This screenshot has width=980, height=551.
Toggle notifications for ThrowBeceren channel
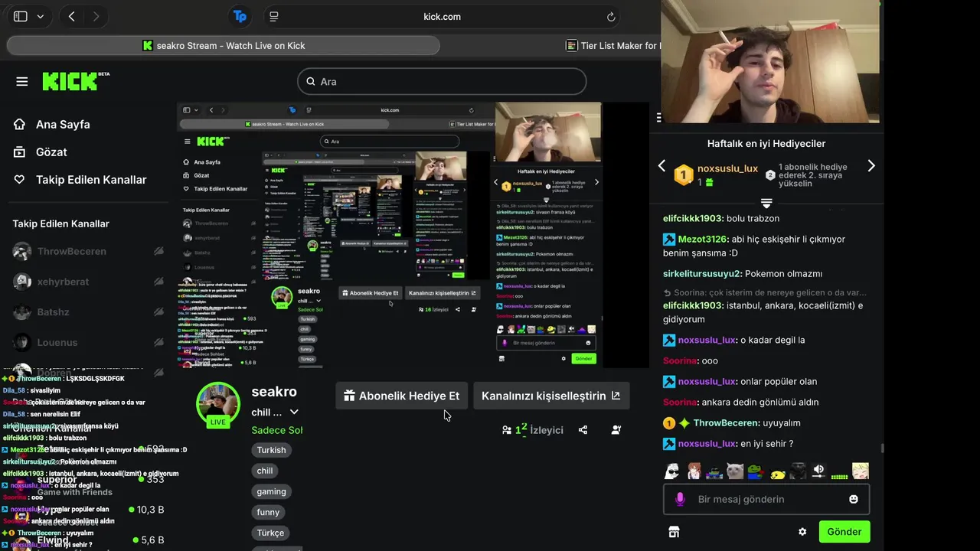pos(158,251)
